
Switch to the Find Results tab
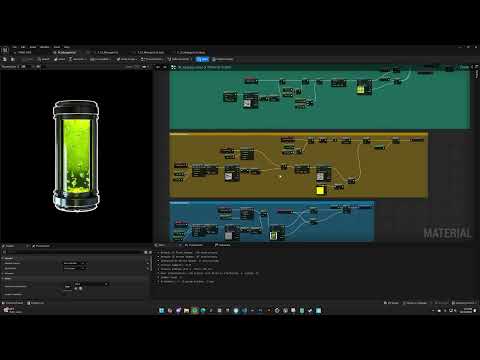[194, 245]
